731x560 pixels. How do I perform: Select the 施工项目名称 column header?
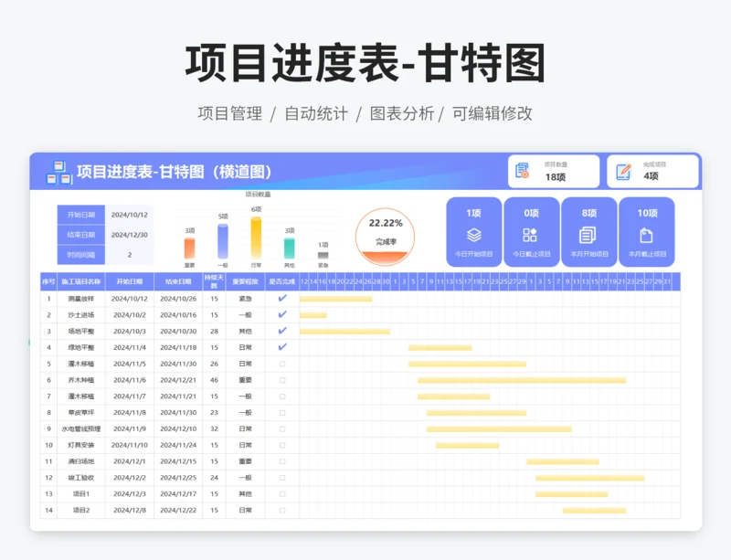[81, 281]
